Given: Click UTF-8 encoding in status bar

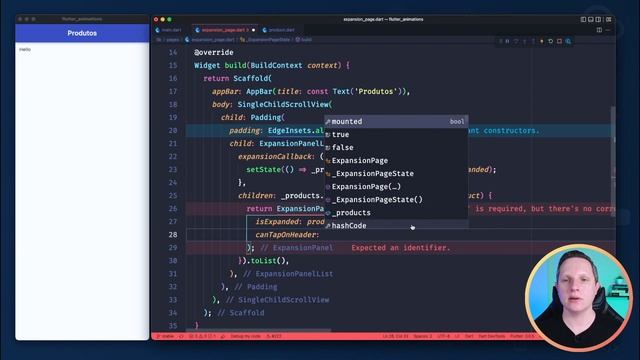Looking at the screenshot, I should click(x=443, y=336).
